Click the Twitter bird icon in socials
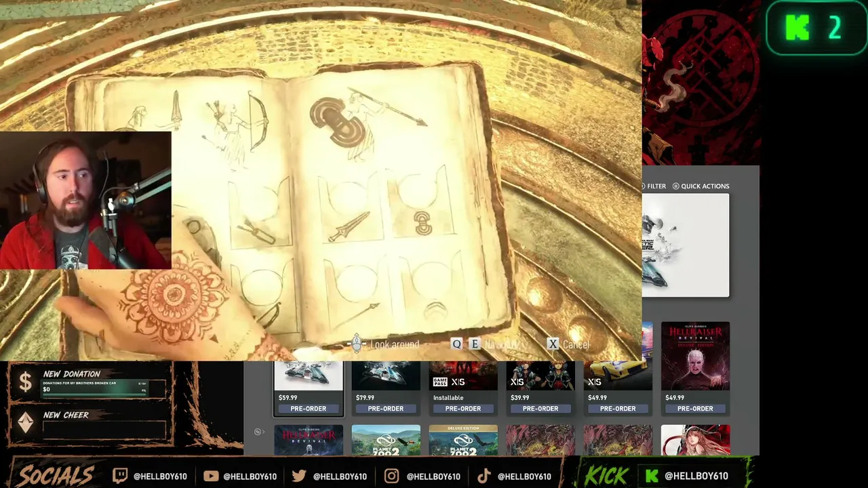The image size is (868, 488). point(299,476)
